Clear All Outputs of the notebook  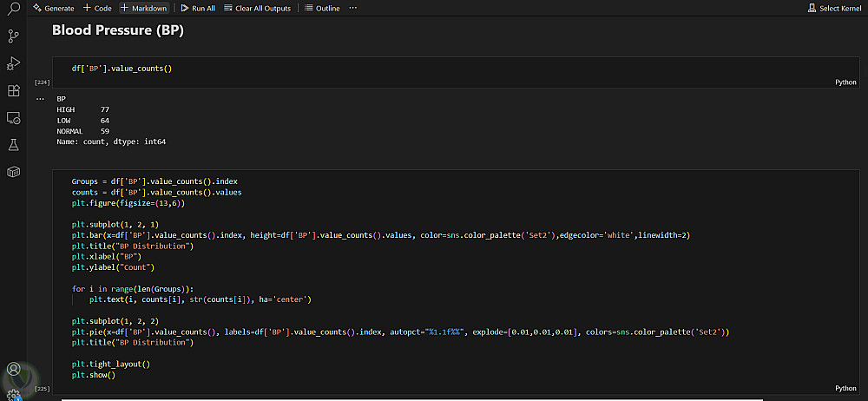[258, 9]
